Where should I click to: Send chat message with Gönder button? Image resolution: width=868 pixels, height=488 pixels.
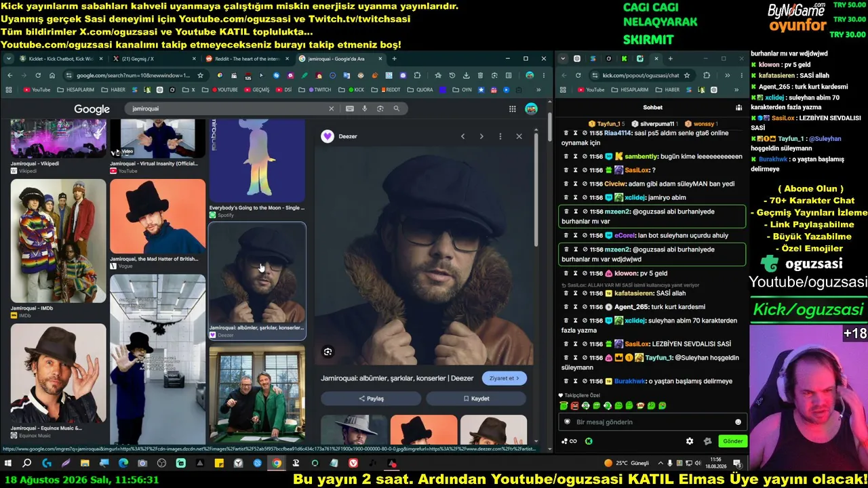[x=732, y=441]
